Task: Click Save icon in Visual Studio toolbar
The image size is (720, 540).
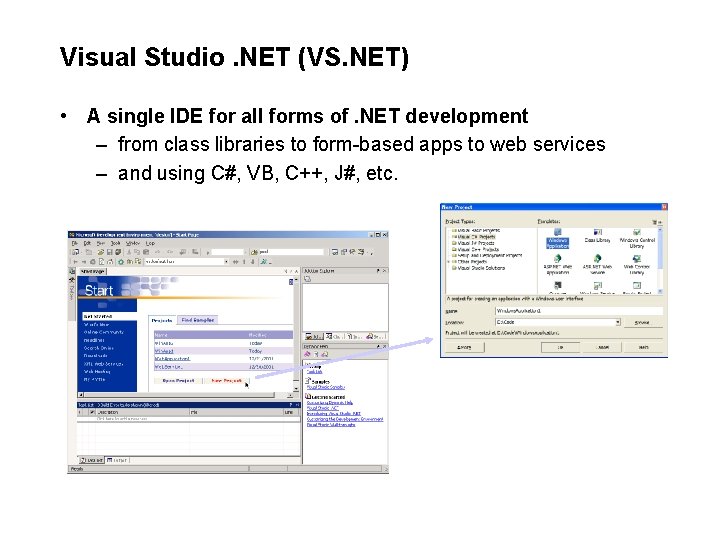Action: tap(110, 252)
